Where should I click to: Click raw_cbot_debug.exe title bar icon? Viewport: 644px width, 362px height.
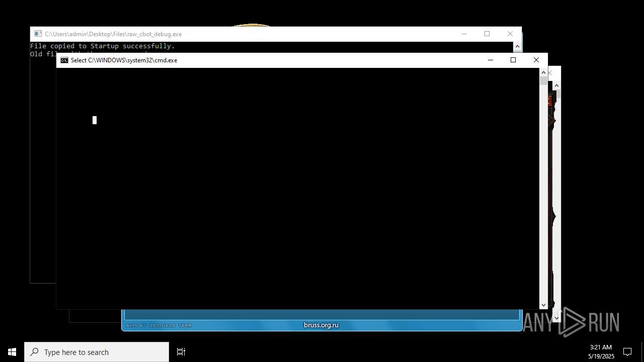coord(38,34)
